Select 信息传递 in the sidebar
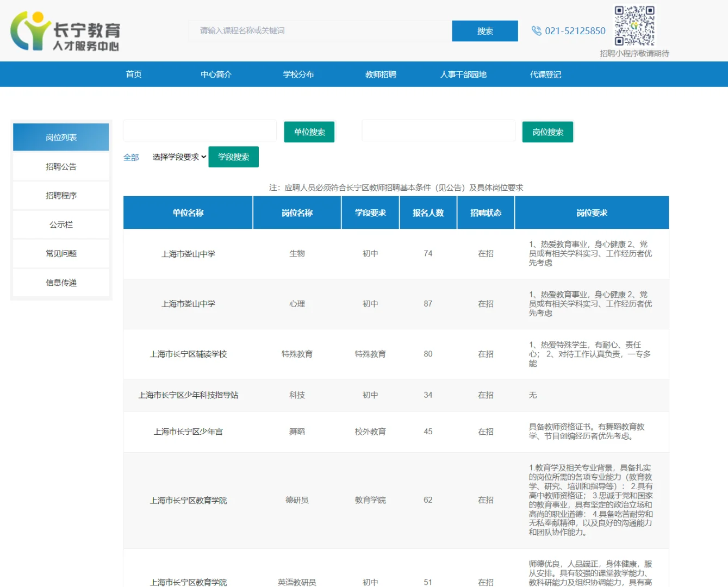Image resolution: width=728 pixels, height=587 pixels. pyautogui.click(x=61, y=283)
